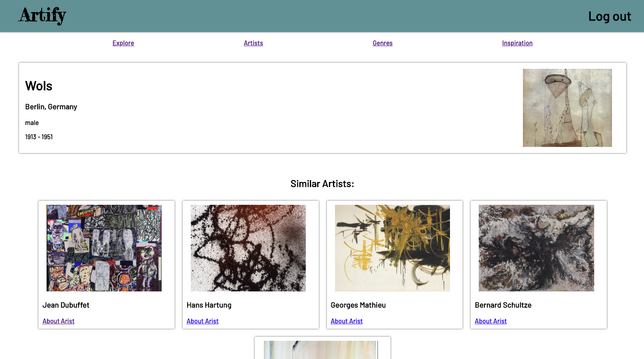Go to the Artists page
The height and width of the screenshot is (359, 644).
(253, 43)
